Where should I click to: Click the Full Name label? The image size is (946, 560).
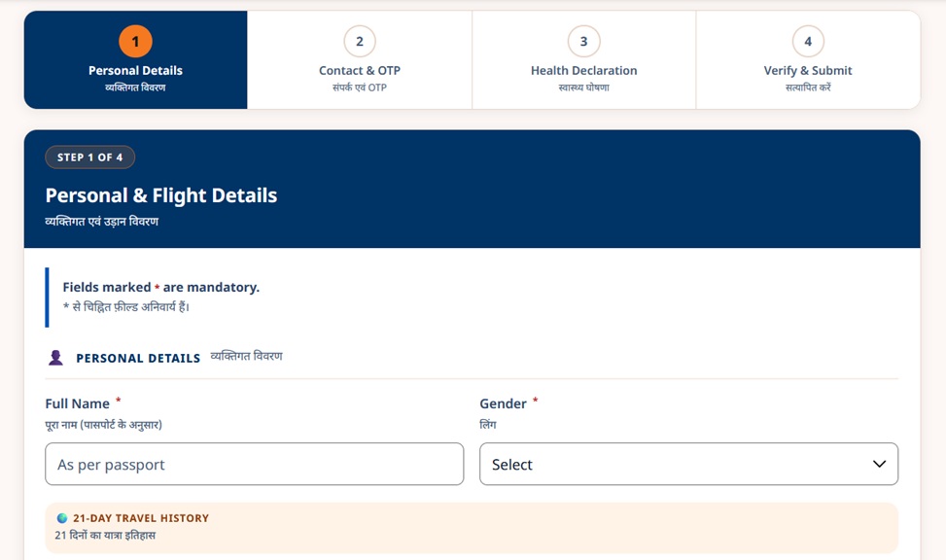tap(77, 403)
